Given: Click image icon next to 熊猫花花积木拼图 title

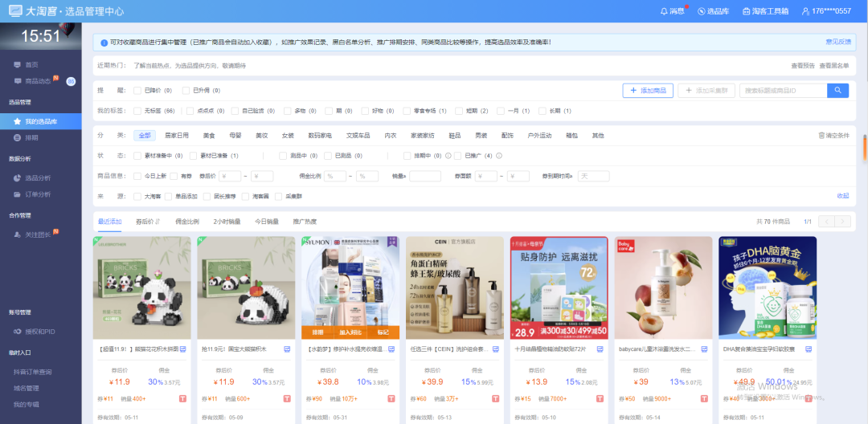Looking at the screenshot, I should click(x=182, y=349).
